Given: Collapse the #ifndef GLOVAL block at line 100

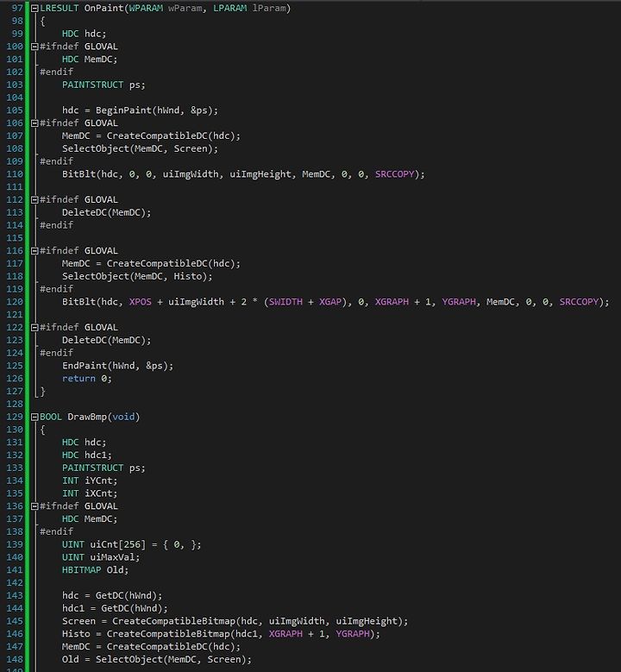Looking at the screenshot, I should pyautogui.click(x=34, y=47).
